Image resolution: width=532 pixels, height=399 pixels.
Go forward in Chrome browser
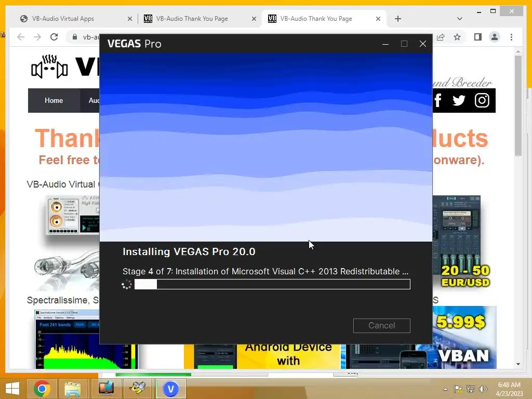point(37,37)
